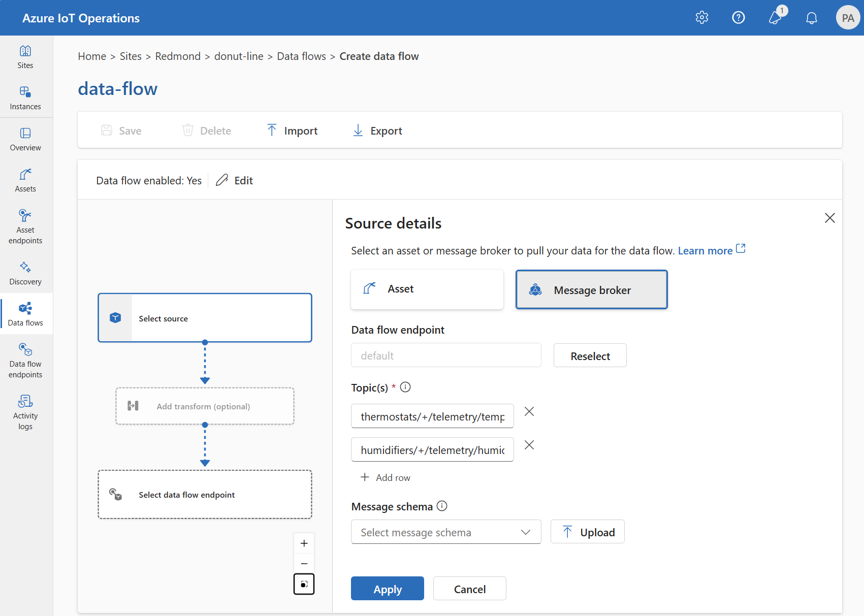Open Discovery in the sidebar
Screen dimensions: 864x616
coord(25,273)
